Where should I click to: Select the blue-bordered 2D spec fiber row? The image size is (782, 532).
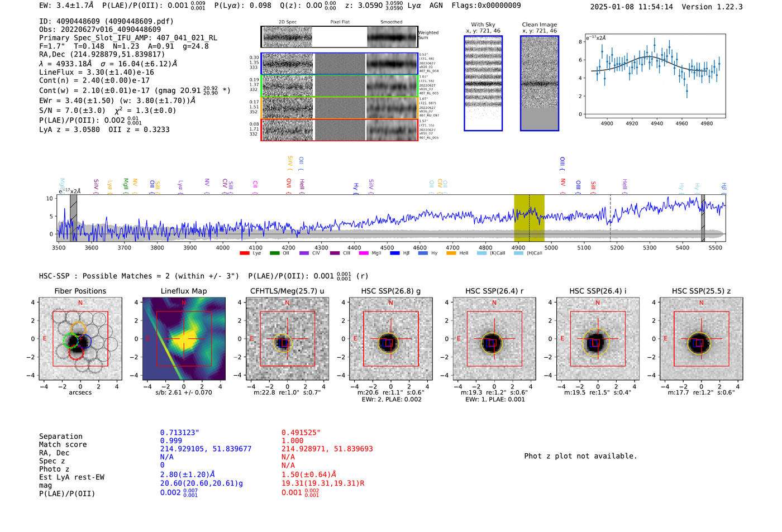(x=340, y=64)
